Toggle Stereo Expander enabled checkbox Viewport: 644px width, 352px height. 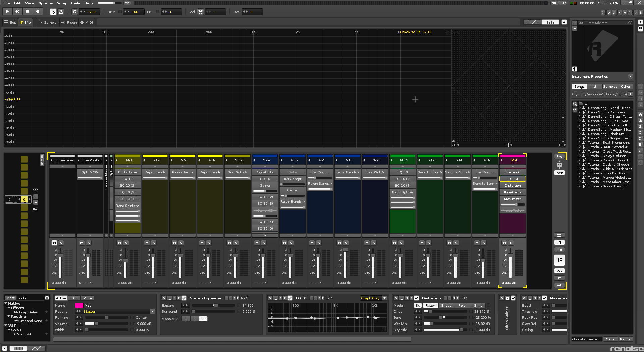pos(184,298)
